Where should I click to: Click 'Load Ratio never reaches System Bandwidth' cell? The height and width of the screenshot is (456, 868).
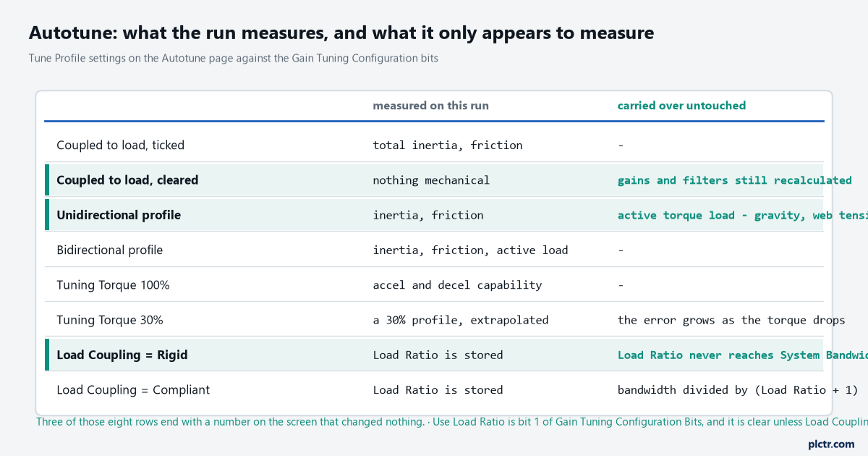click(x=742, y=355)
